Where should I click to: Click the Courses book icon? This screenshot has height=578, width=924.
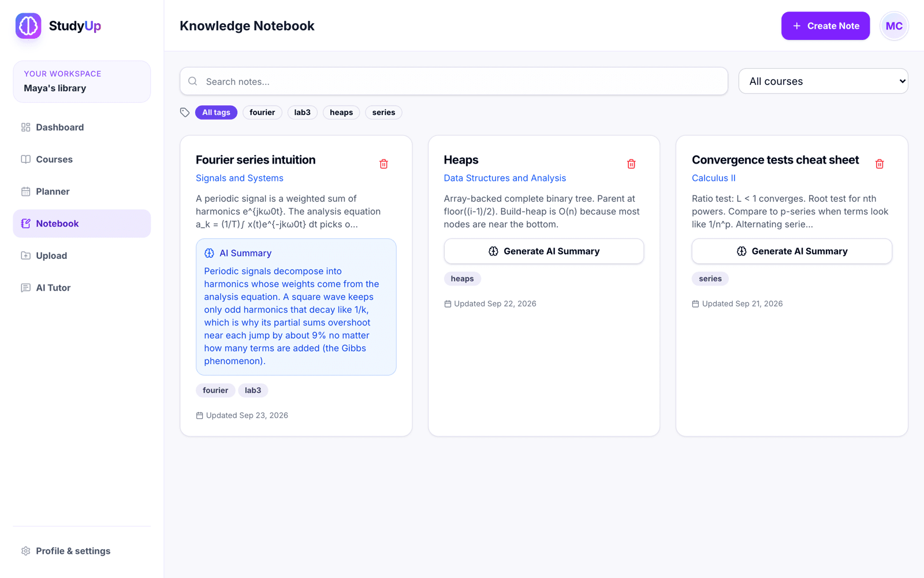pos(26,160)
